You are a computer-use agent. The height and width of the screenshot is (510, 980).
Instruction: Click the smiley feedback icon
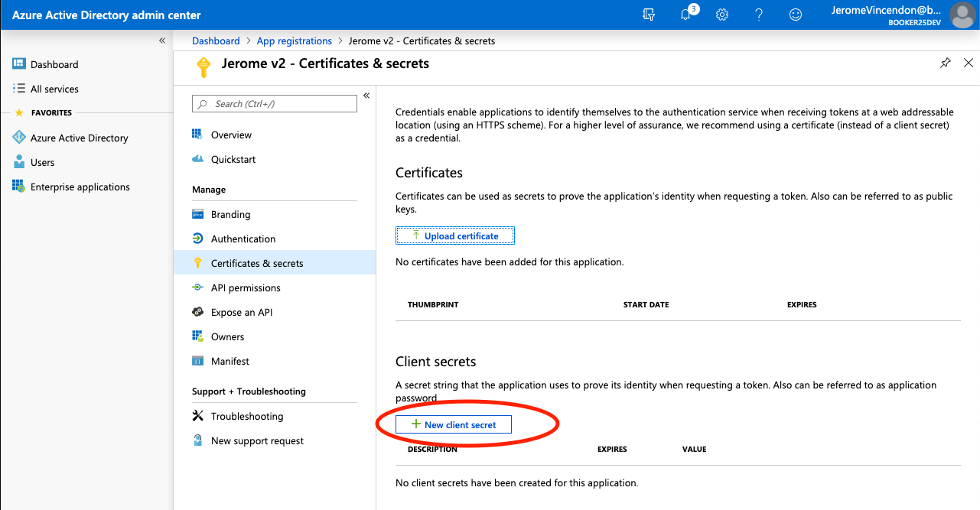point(795,15)
